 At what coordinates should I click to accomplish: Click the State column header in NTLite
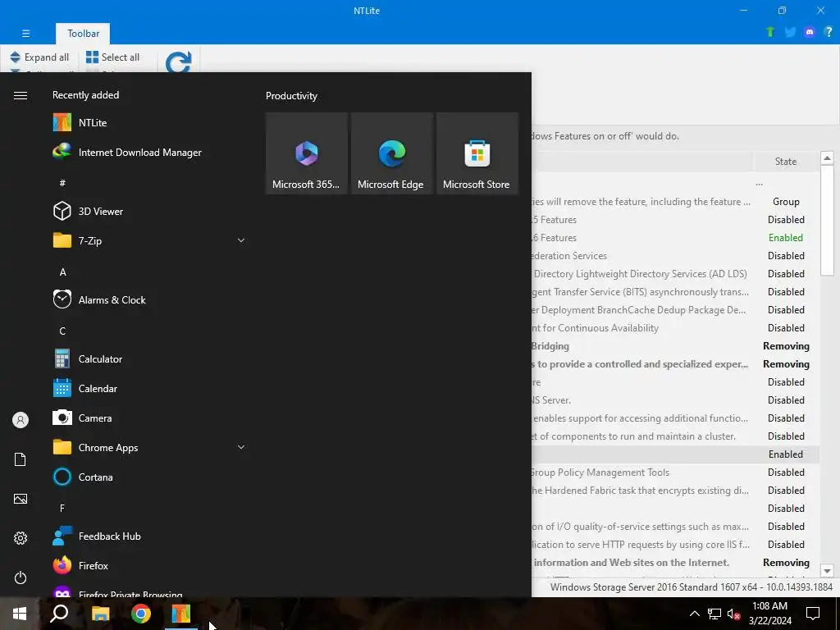coord(785,162)
